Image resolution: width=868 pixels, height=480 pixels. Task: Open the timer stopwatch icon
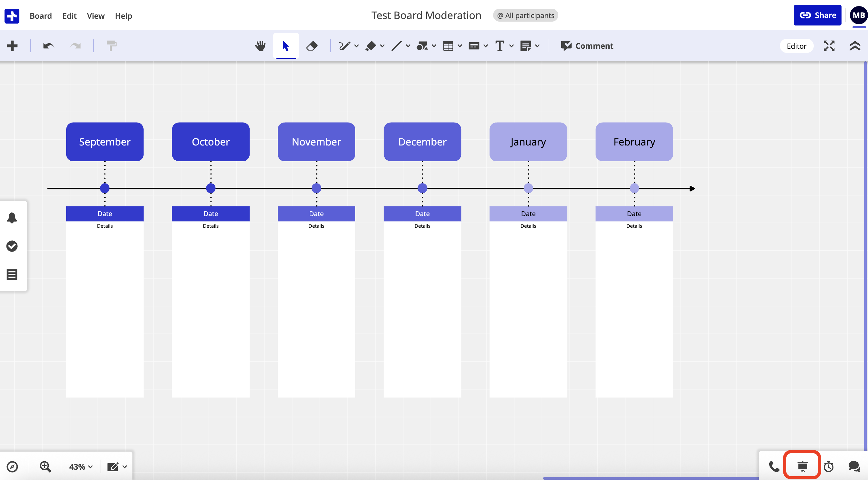pos(829,466)
